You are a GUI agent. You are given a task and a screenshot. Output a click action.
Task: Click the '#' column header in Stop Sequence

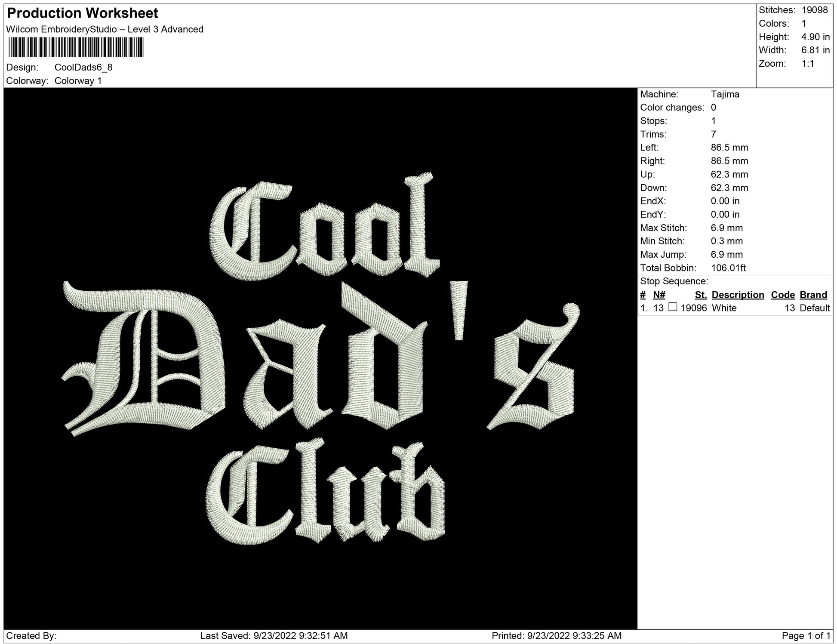[x=643, y=295]
